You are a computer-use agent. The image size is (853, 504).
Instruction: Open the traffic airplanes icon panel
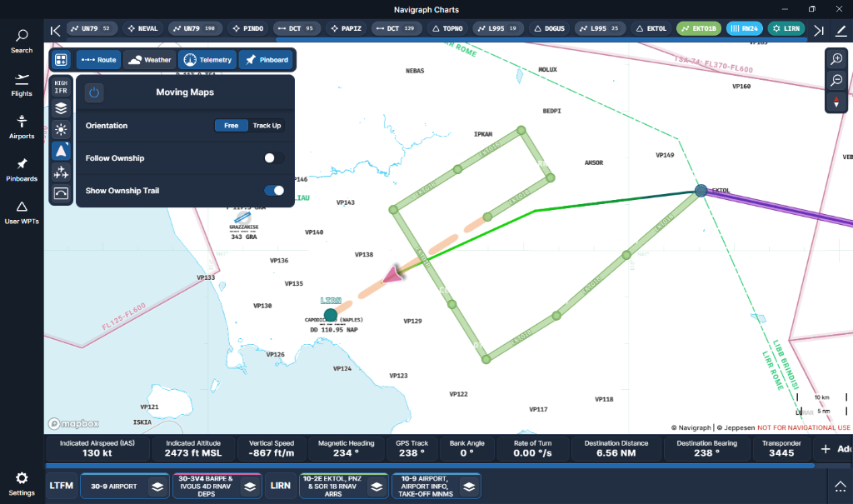tap(61, 172)
